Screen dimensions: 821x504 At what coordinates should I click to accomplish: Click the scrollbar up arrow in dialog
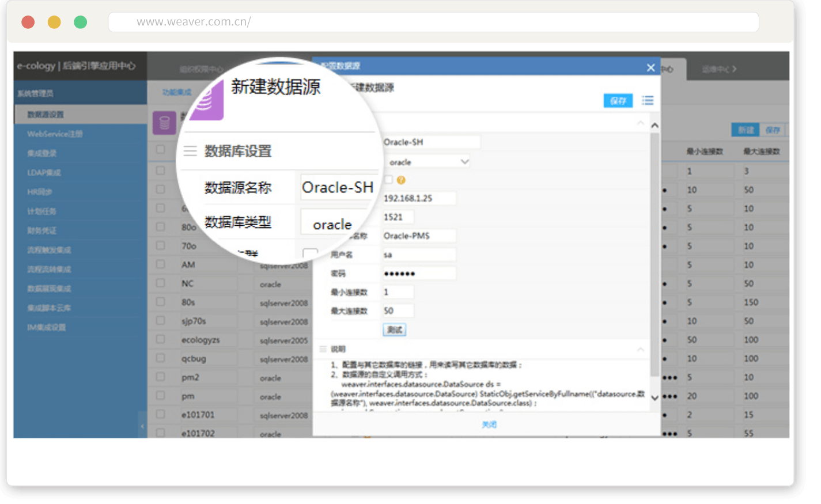click(654, 126)
